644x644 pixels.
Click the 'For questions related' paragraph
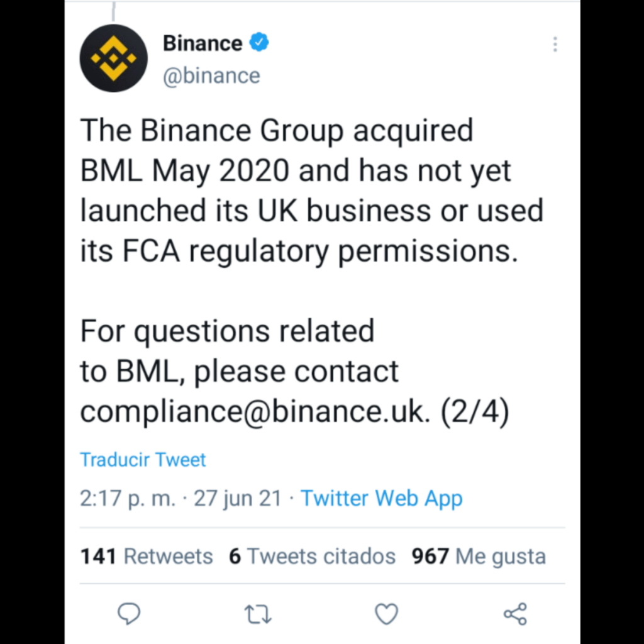click(x=239, y=352)
